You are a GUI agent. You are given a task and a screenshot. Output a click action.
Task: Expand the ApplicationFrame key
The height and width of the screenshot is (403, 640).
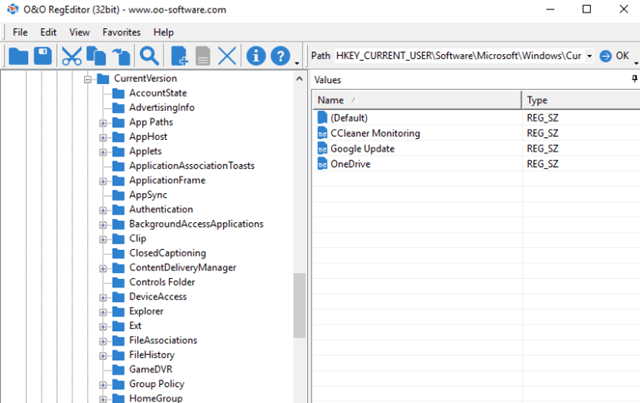(103, 181)
